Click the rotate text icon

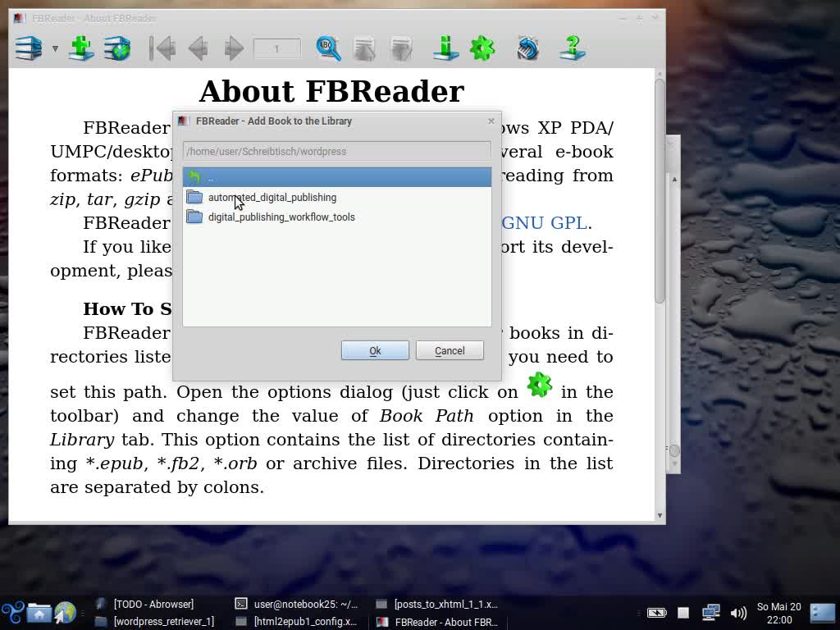tap(527, 48)
